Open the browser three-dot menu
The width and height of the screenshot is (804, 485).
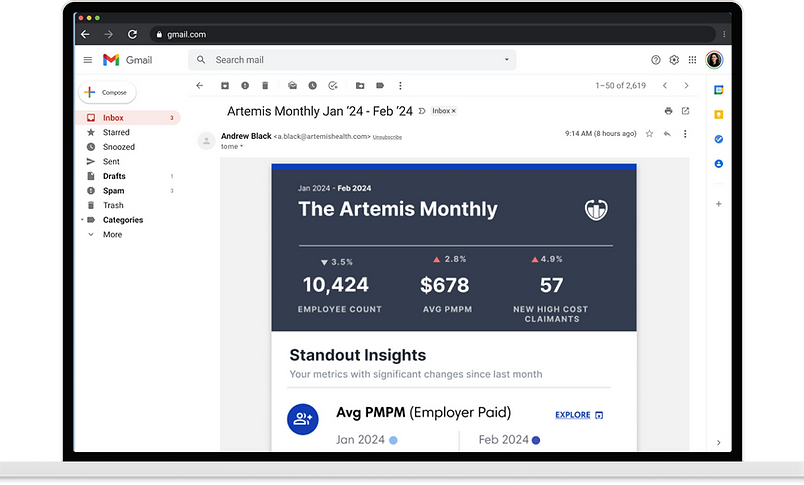click(724, 34)
